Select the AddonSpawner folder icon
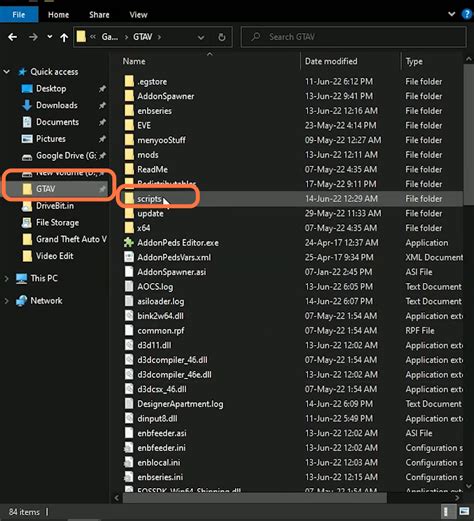The image size is (474, 521). tap(129, 96)
